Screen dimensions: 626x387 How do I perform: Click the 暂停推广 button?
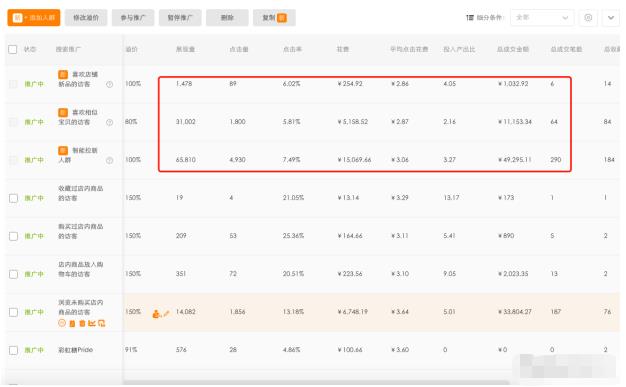point(180,18)
